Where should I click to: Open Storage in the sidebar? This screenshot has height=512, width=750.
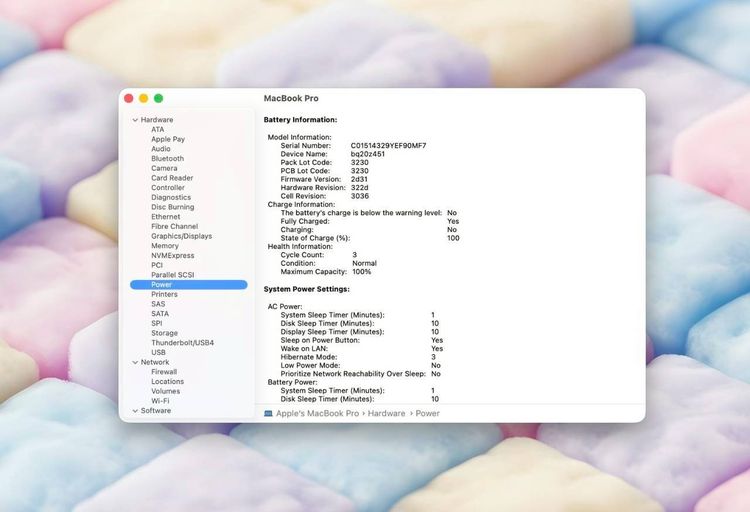pyautogui.click(x=165, y=333)
